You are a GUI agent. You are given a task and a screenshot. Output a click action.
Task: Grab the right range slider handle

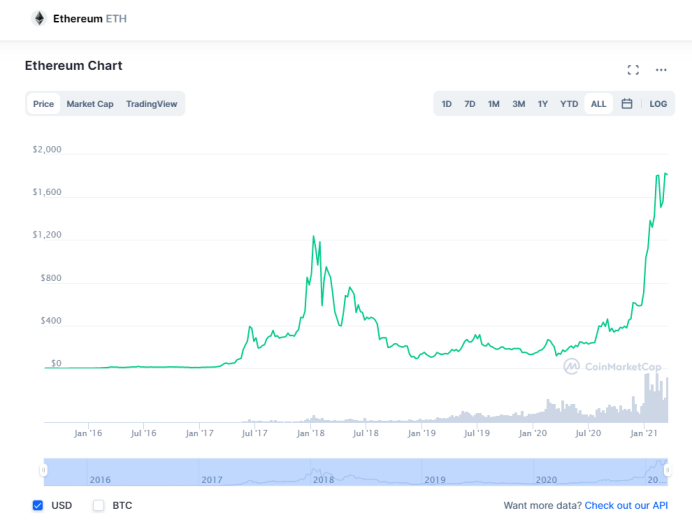pyautogui.click(x=667, y=471)
